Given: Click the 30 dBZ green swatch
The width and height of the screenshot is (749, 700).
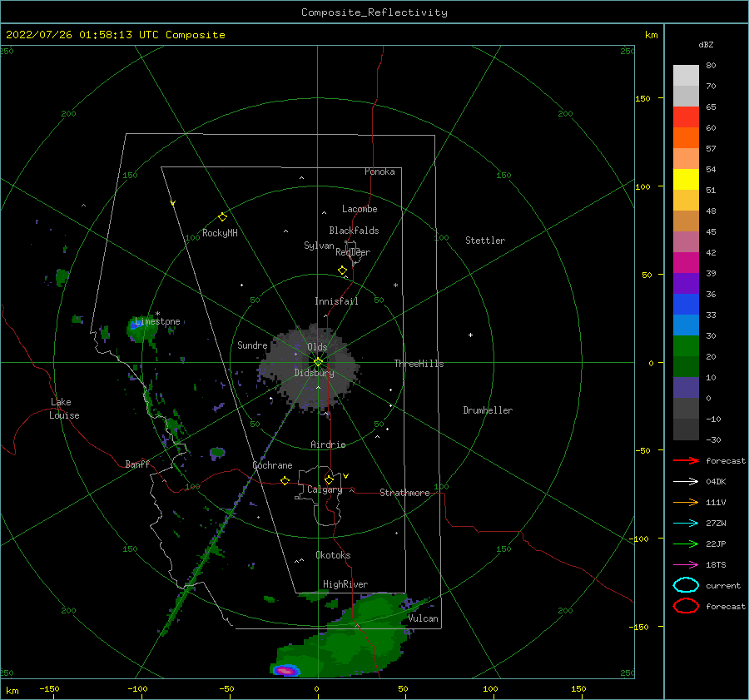Looking at the screenshot, I should [x=686, y=346].
